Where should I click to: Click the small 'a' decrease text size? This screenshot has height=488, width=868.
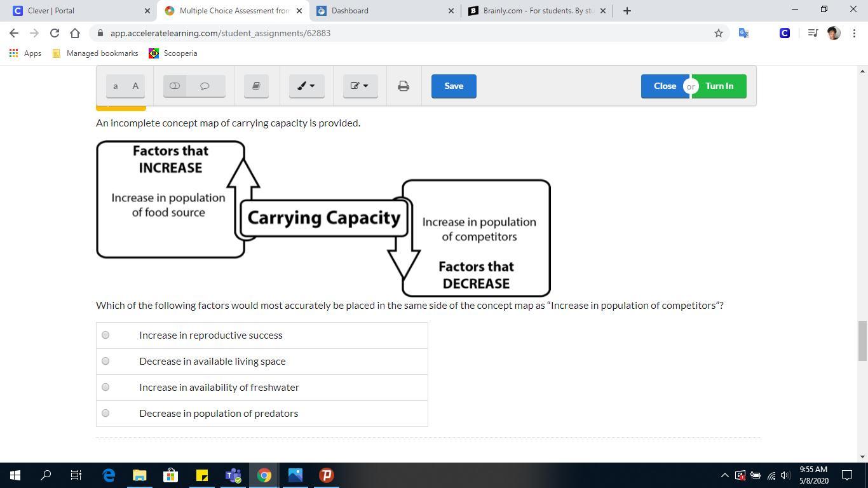[x=116, y=86]
